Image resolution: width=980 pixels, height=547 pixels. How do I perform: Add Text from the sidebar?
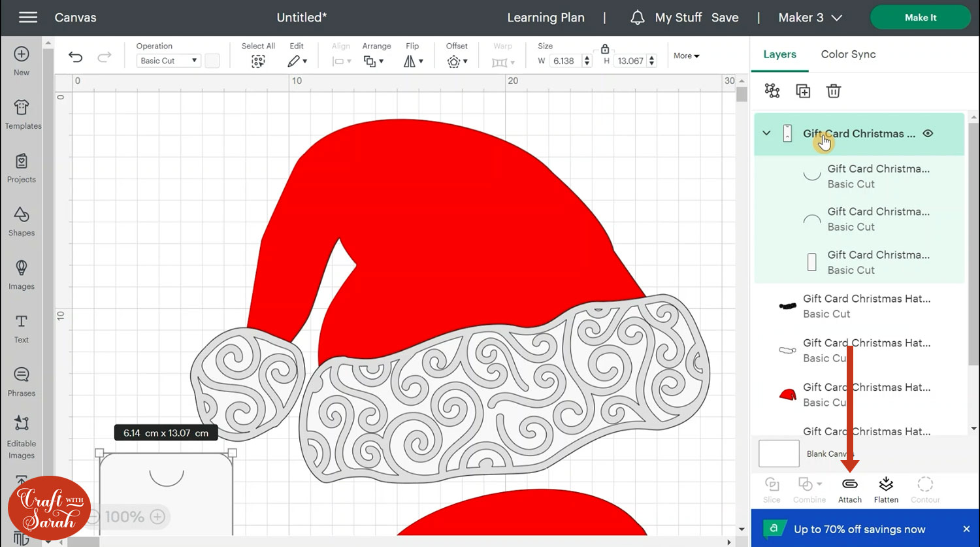coord(22,328)
